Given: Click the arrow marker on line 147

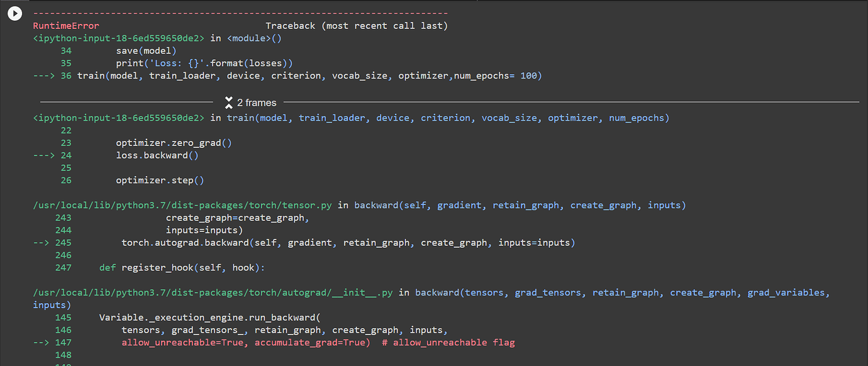Looking at the screenshot, I should tap(41, 342).
